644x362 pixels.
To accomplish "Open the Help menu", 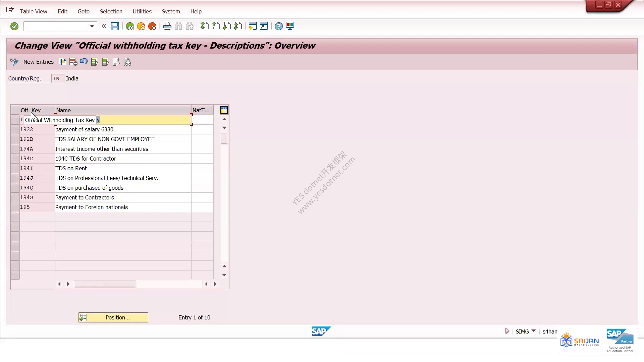I will point(196,11).
